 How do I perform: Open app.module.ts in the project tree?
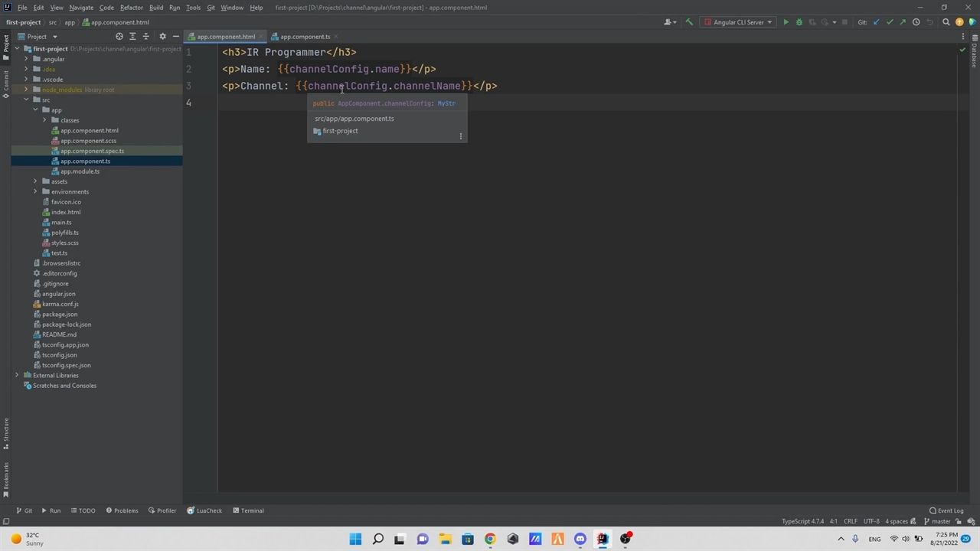click(x=80, y=171)
